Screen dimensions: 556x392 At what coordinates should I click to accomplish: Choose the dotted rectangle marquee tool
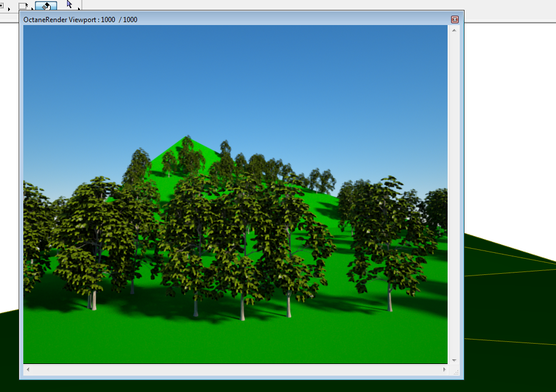point(23,6)
